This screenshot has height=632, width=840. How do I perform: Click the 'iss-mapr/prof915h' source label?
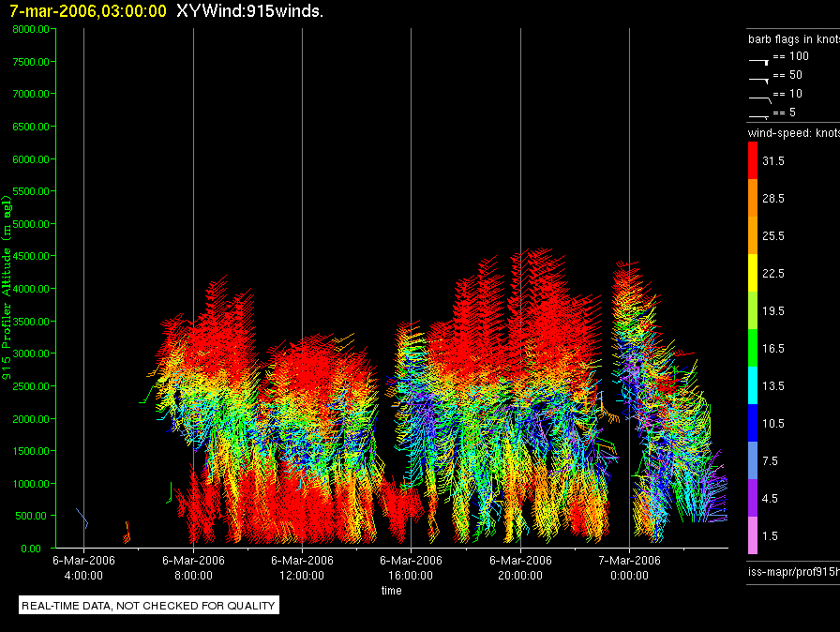[x=794, y=571]
